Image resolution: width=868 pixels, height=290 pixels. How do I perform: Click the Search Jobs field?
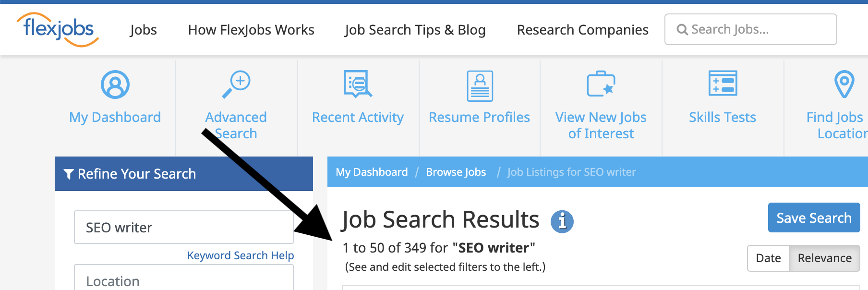pyautogui.click(x=750, y=29)
